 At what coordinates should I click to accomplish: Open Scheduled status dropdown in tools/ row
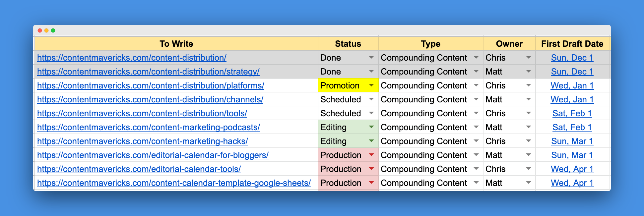[x=371, y=113]
